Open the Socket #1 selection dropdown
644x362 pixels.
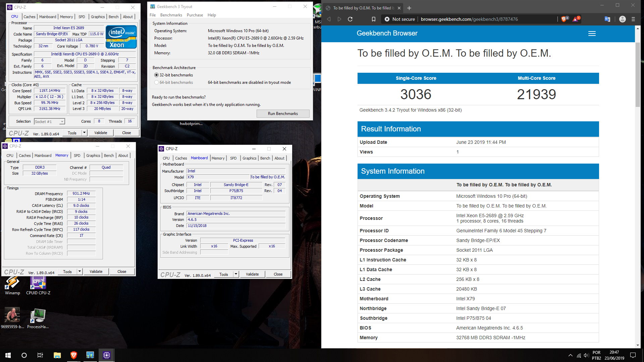pos(49,122)
